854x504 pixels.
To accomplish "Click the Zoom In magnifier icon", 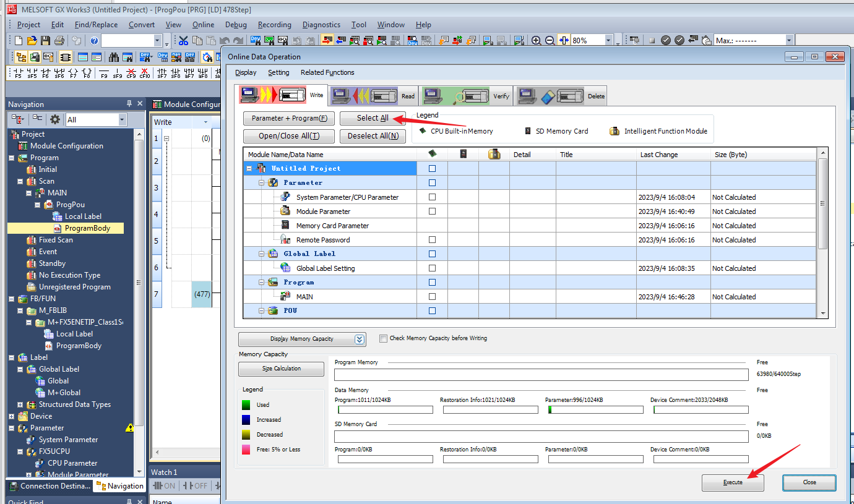I will [x=536, y=41].
